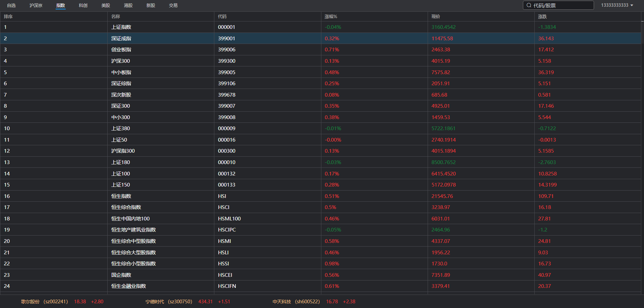Click 中天科技 in the bottom ticker
This screenshot has height=308, width=644.
(282, 302)
